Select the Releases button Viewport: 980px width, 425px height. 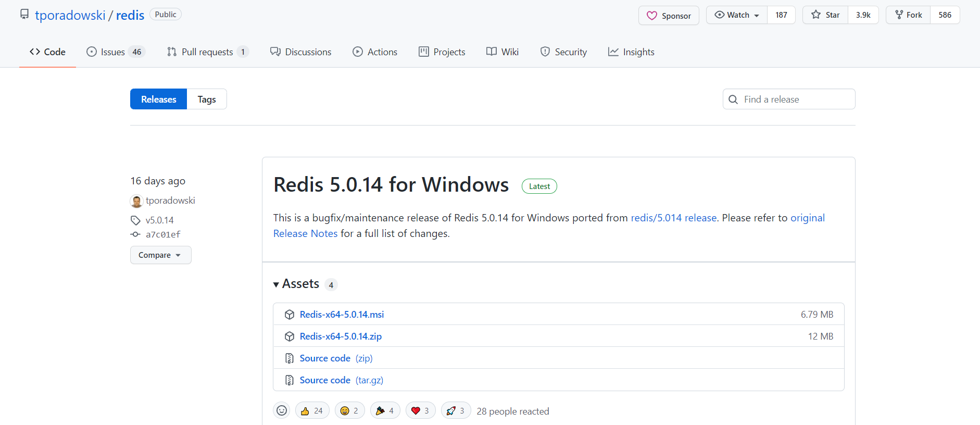(158, 99)
